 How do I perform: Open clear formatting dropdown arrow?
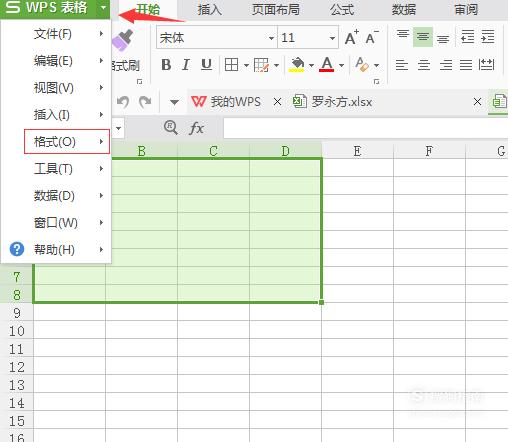[x=376, y=65]
